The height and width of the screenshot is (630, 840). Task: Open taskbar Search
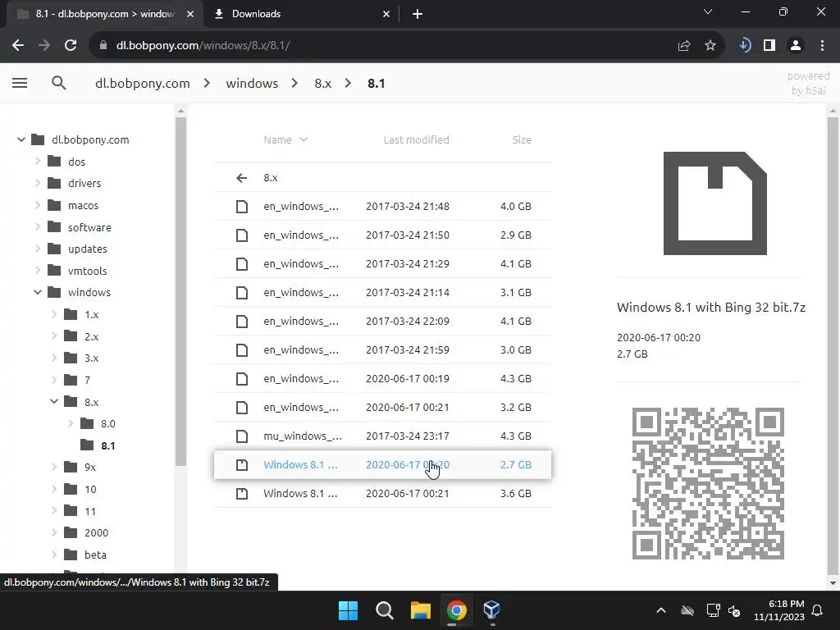pos(384,610)
